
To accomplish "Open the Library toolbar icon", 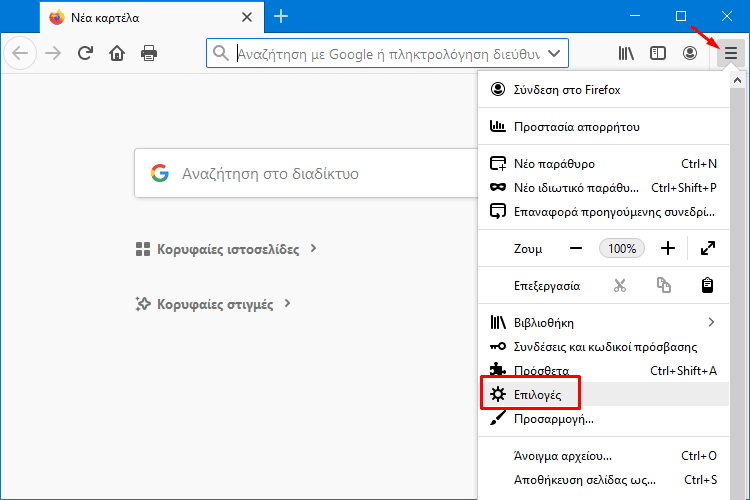I will click(x=625, y=53).
